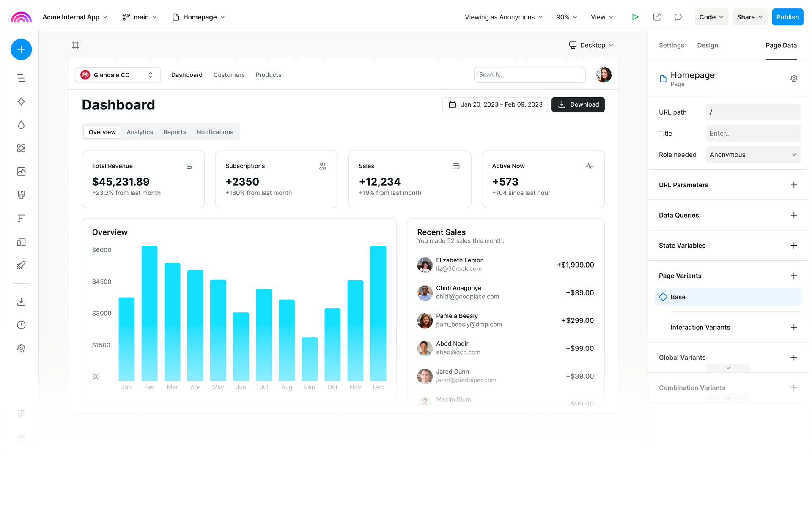This screenshot has width=812, height=530.
Task: Open design tokens via droplet icon
Action: pos(21,125)
